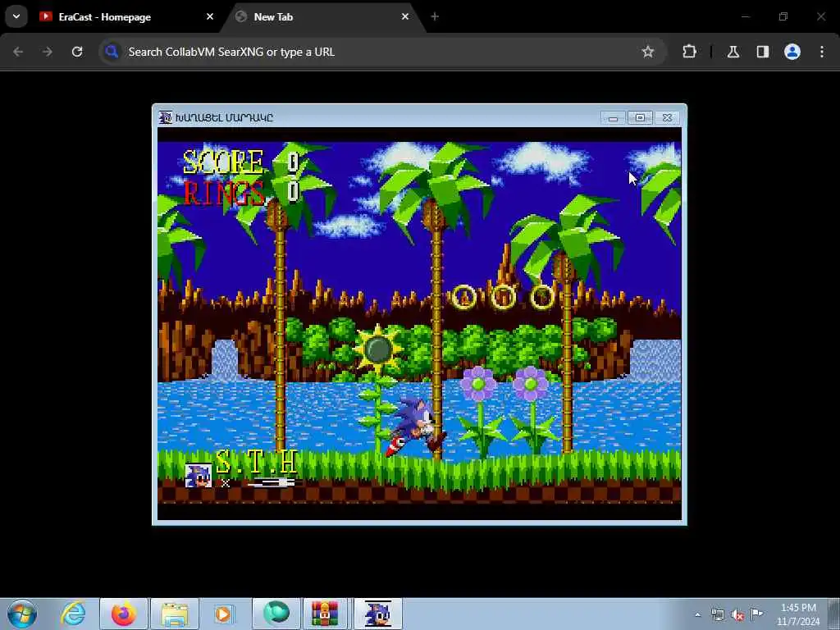Close the New Tab tab
The image size is (840, 630).
[405, 16]
